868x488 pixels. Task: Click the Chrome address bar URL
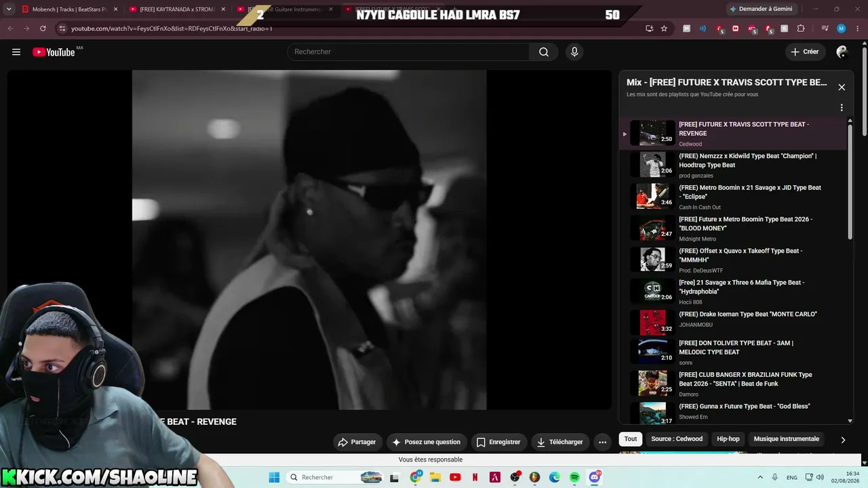[x=172, y=28]
